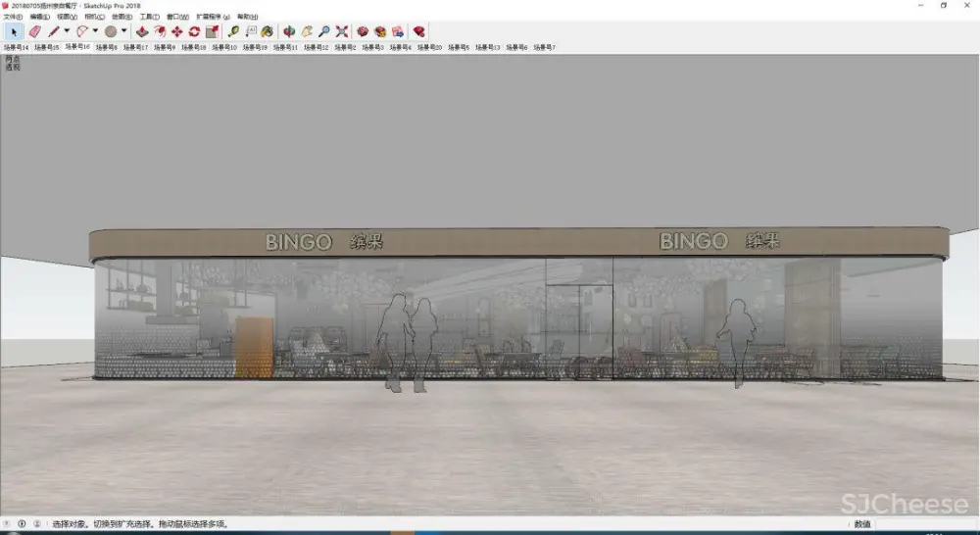
Task: Open the Extension Warehouse ruby icon
Action: click(419, 31)
